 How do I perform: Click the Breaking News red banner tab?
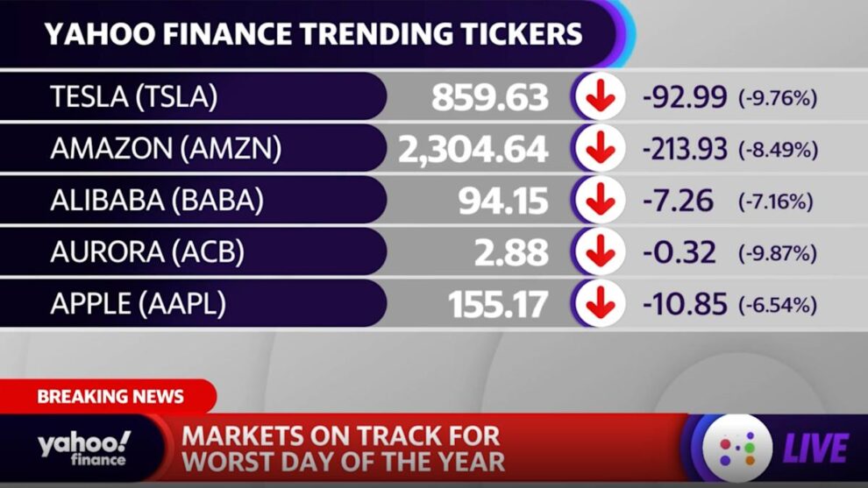coord(110,396)
